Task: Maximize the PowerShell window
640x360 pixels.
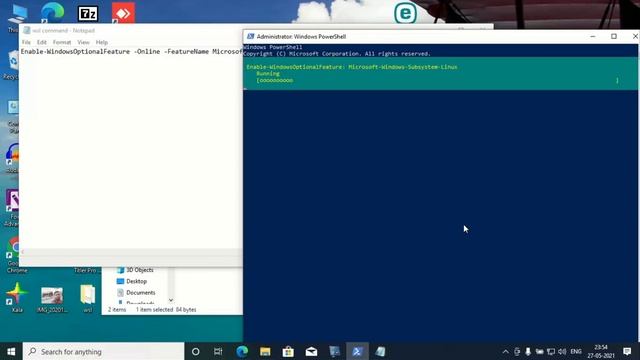Action: [613, 36]
